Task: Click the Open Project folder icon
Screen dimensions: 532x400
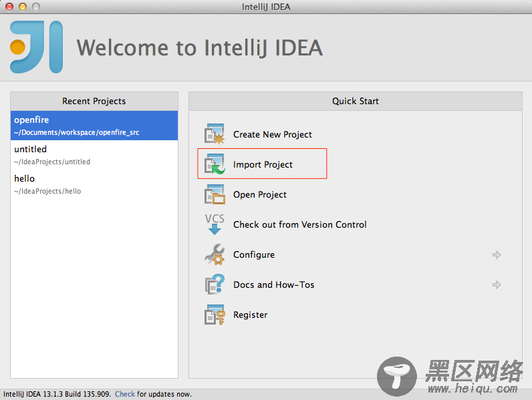Action: 215,194
